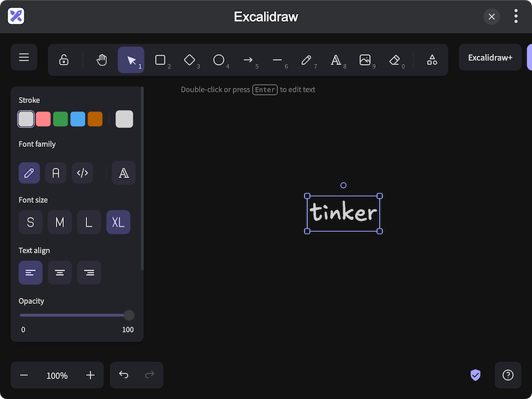Open the help question mark button
The width and height of the screenshot is (532, 399).
(508, 375)
